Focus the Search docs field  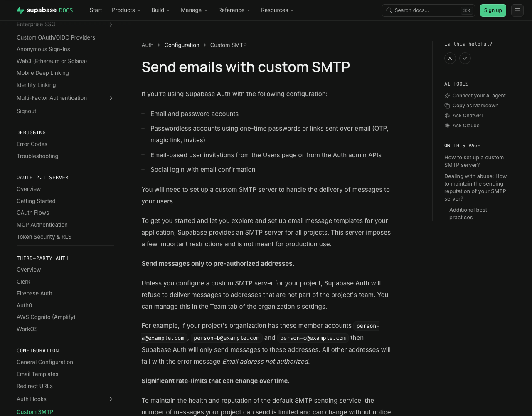pos(428,10)
